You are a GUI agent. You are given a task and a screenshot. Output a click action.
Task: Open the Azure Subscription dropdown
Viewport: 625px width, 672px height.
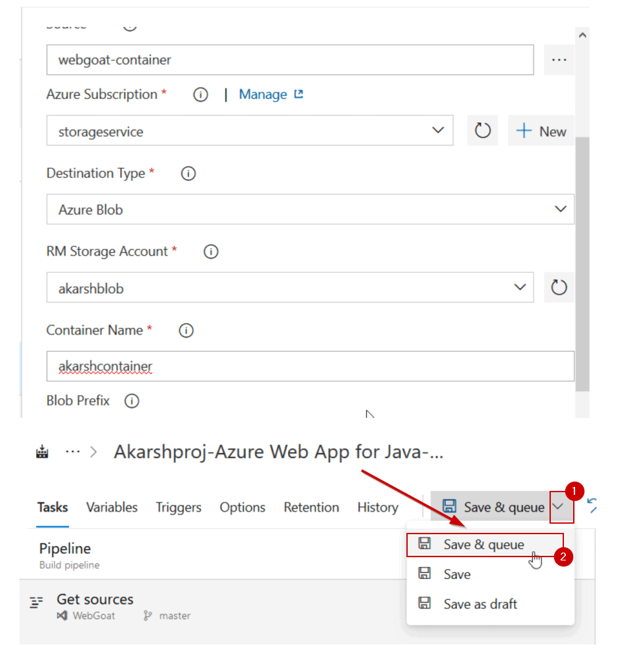click(x=249, y=131)
